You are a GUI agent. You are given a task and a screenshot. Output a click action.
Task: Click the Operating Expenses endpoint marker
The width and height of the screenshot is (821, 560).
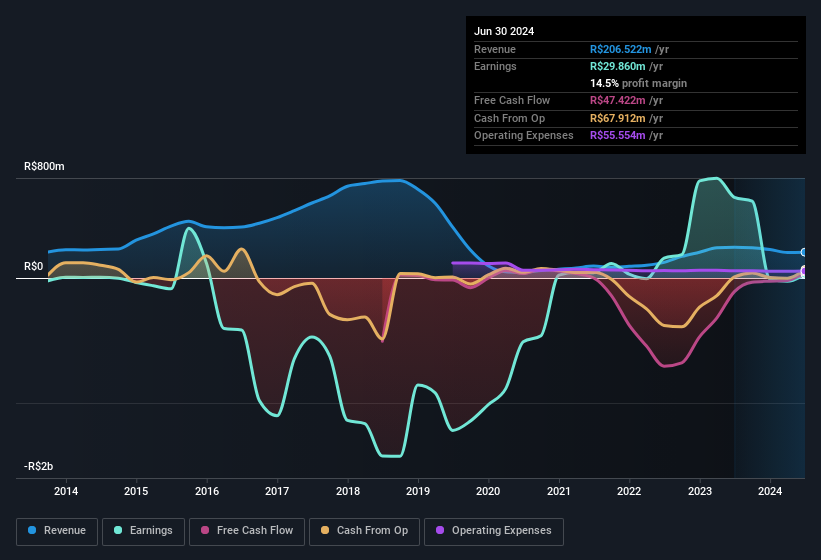[x=804, y=271]
